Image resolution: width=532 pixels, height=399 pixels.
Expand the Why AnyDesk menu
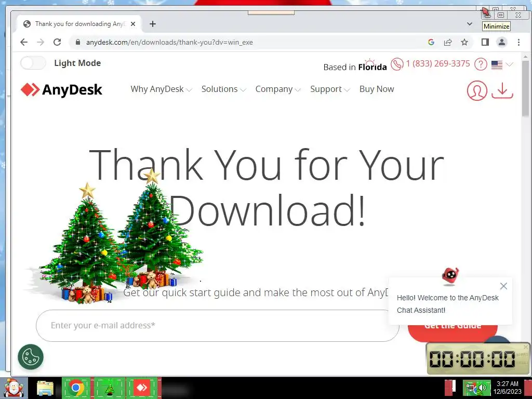point(161,89)
